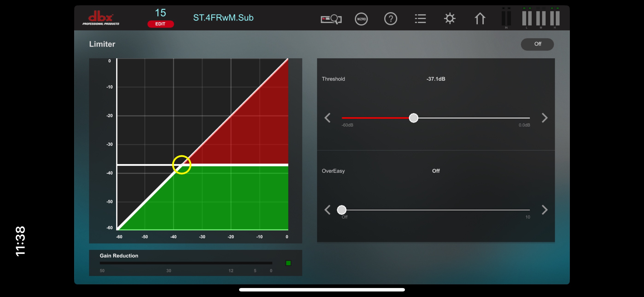
Task: Select preset number 15
Action: pyautogui.click(x=161, y=13)
